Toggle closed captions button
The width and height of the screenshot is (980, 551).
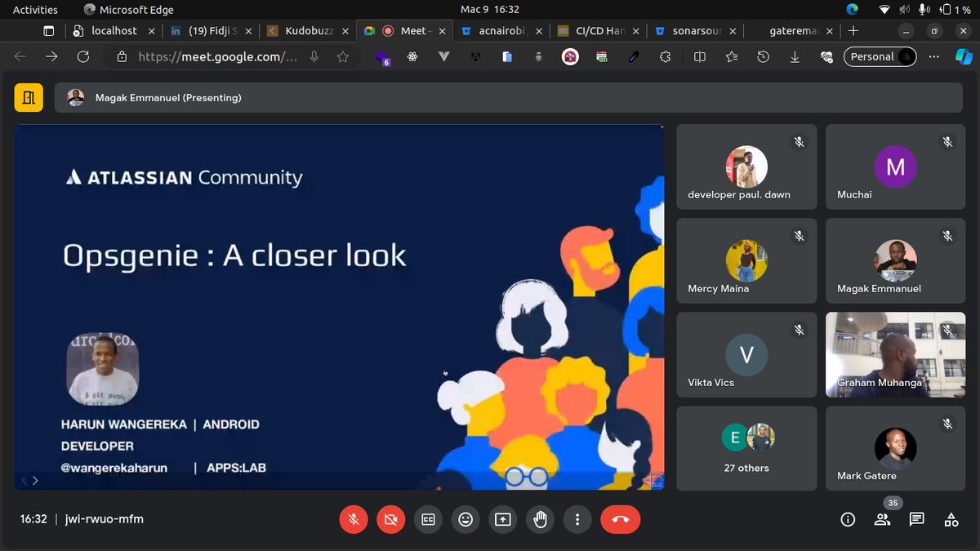pyautogui.click(x=428, y=519)
